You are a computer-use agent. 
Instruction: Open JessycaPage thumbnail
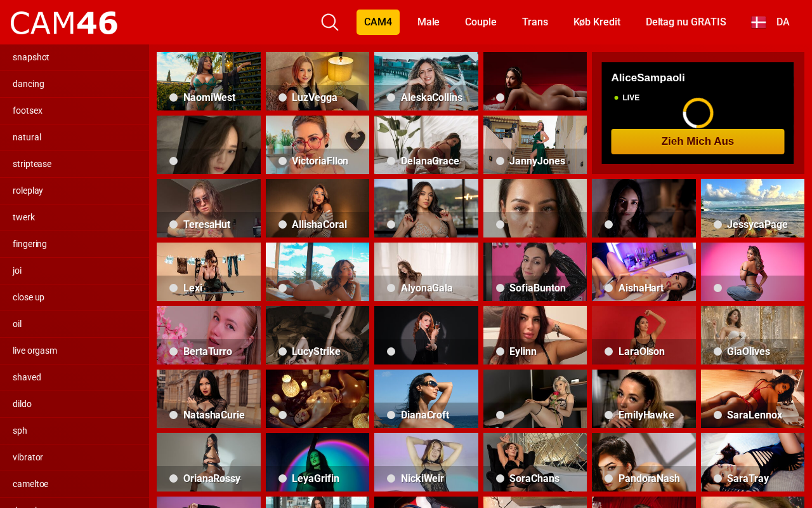[x=752, y=208]
